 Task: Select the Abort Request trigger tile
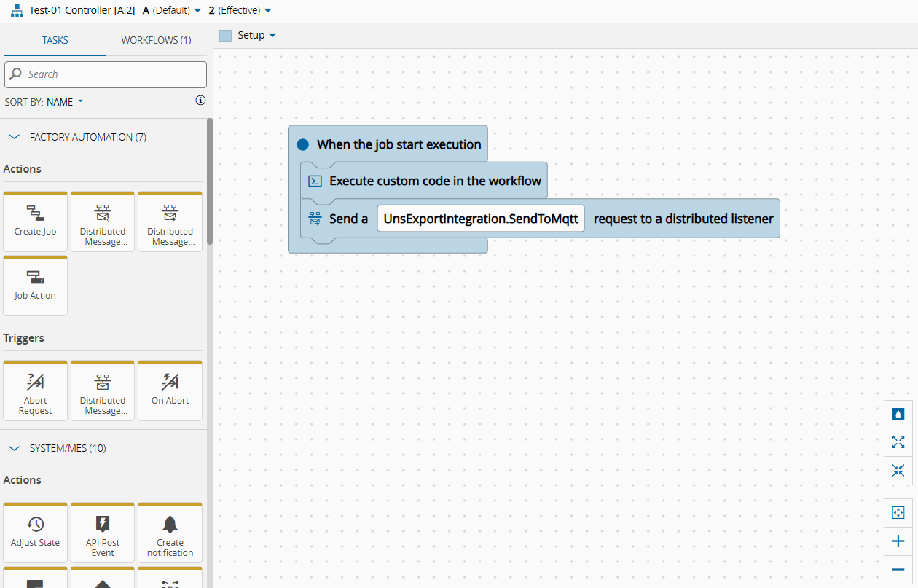click(35, 391)
